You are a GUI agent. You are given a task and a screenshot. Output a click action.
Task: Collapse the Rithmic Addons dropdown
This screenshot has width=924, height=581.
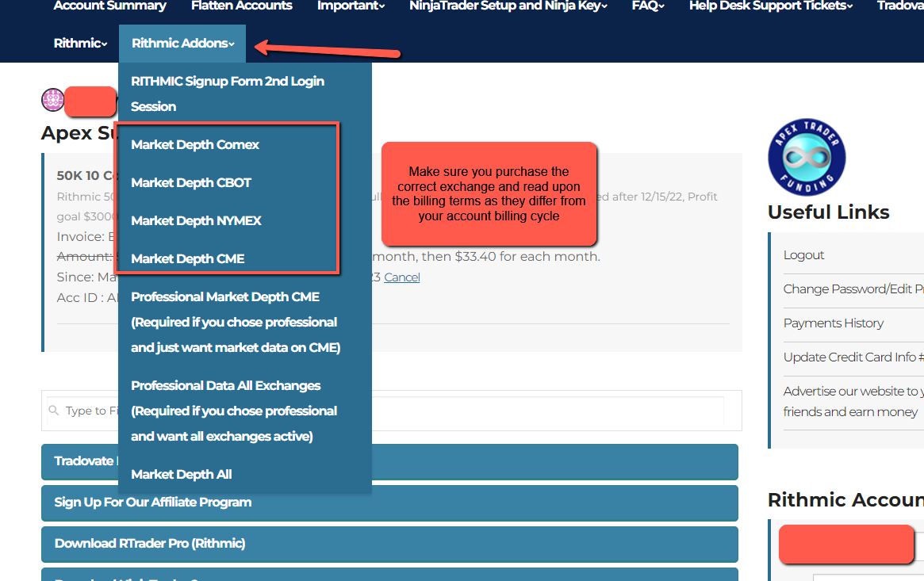point(182,43)
